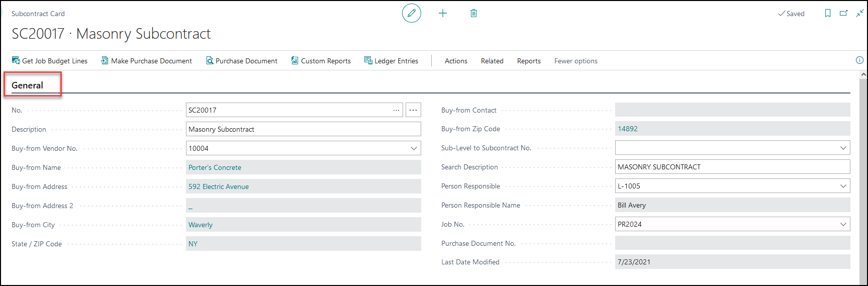868x286 pixels.
Task: Click the Porter's Concrete vendor link
Action: [215, 167]
